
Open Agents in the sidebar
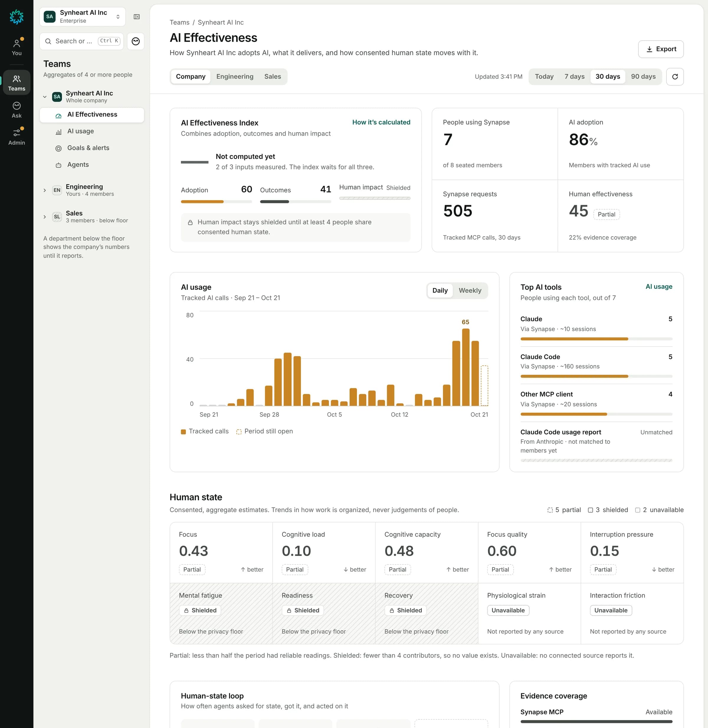(x=92, y=165)
